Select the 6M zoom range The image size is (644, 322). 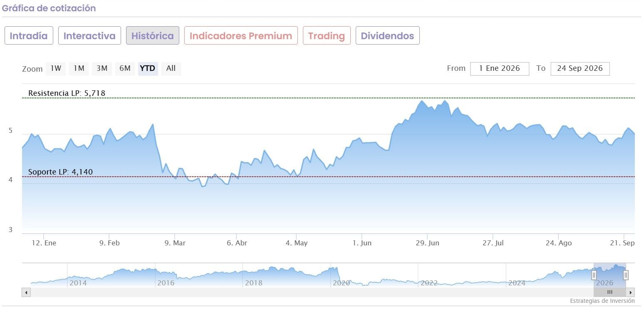(125, 68)
